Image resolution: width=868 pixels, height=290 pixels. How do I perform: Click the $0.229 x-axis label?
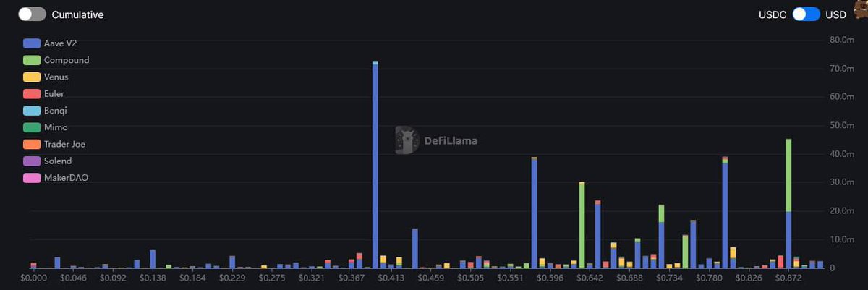point(232,278)
